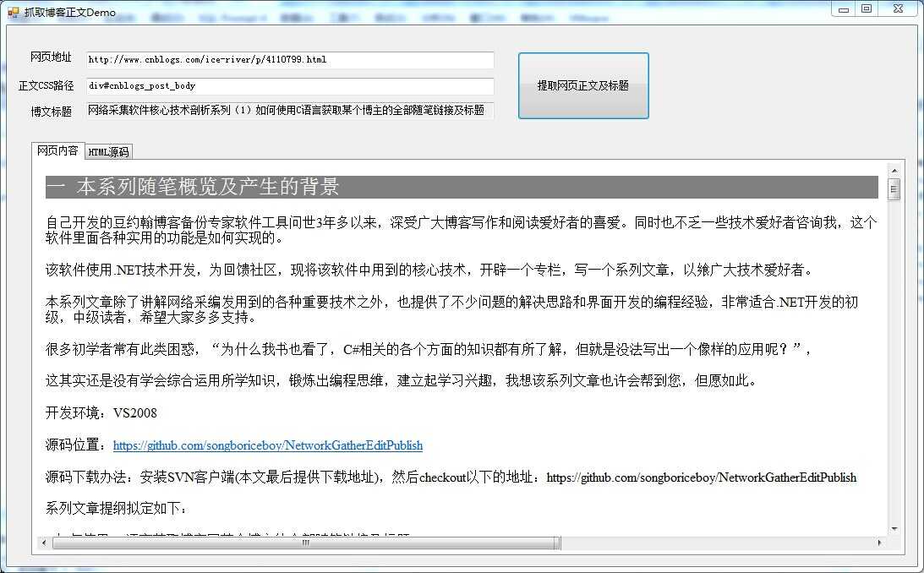Image resolution: width=924 pixels, height=573 pixels.
Task: Switch to the HTML源码 tab
Action: [108, 152]
